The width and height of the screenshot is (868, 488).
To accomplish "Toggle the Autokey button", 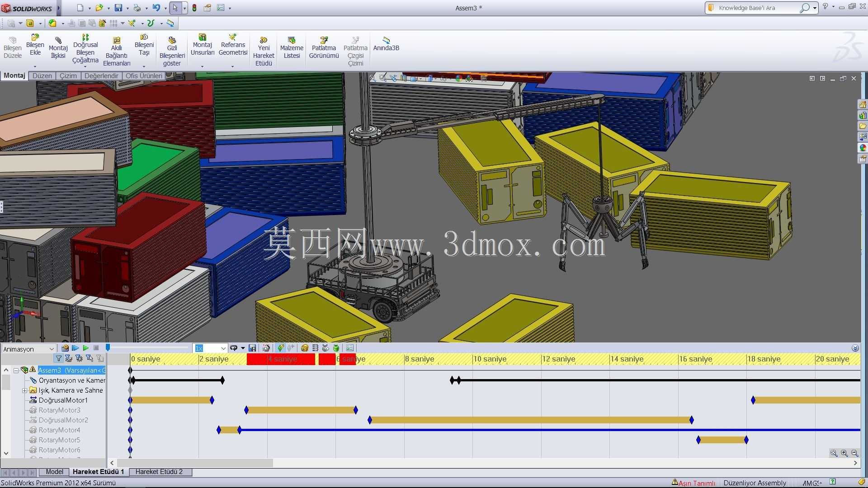I will pos(281,348).
